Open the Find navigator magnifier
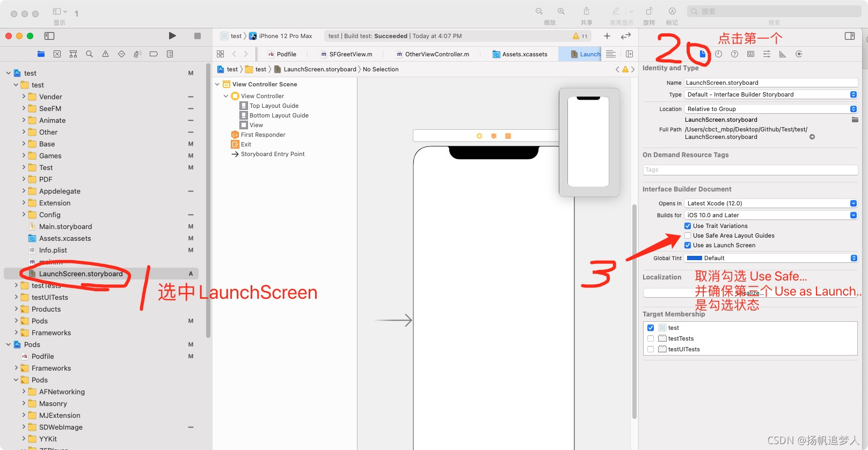Image resolution: width=868 pixels, height=450 pixels. [x=90, y=54]
